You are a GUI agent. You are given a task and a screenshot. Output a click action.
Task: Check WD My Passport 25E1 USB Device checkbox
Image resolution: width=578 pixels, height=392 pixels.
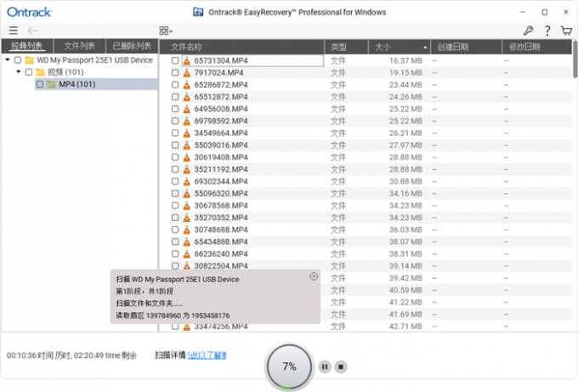[x=18, y=60]
